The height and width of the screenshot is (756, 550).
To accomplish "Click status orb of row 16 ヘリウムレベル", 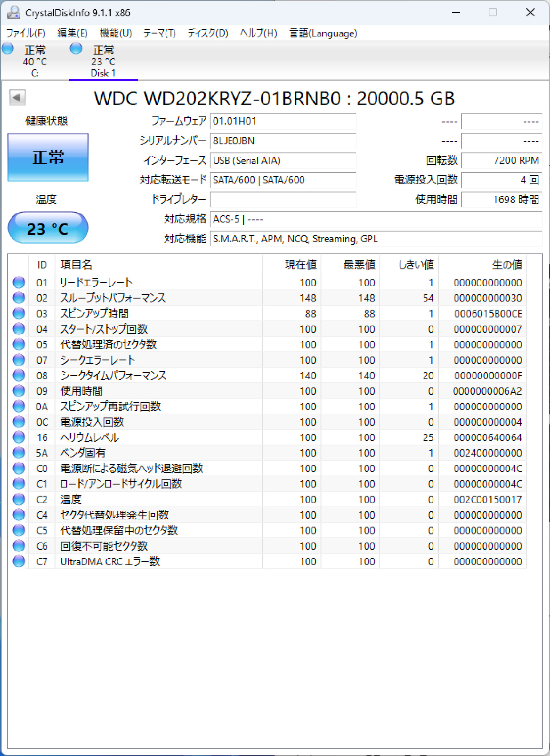I will (18, 437).
